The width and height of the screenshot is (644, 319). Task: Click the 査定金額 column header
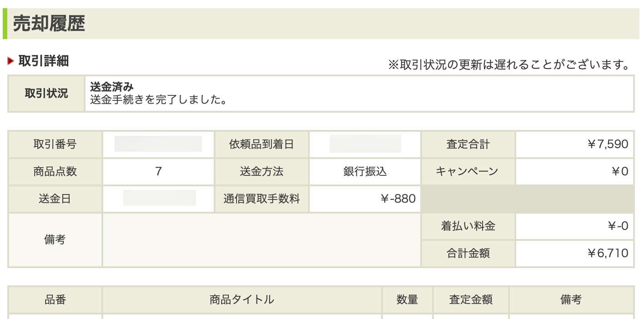tap(471, 299)
